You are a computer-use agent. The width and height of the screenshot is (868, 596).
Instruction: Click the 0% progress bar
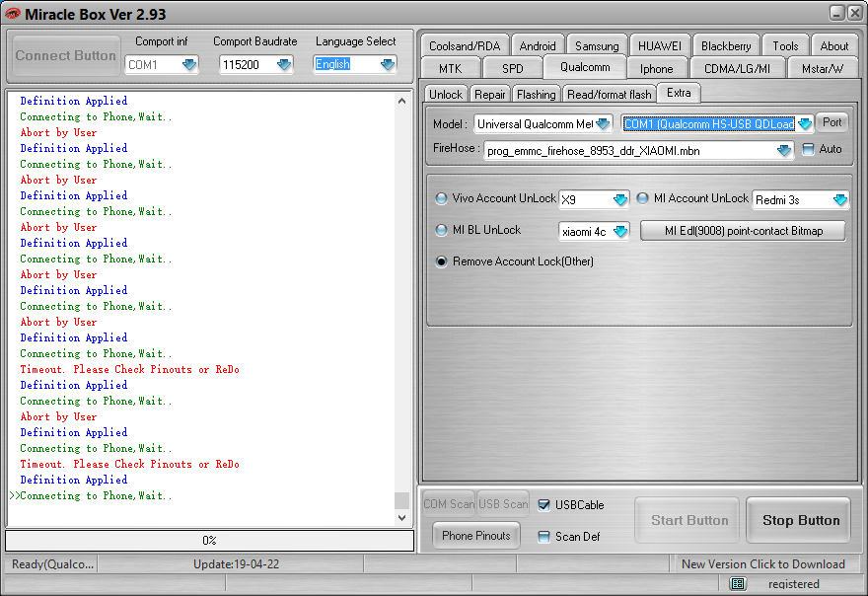click(209, 541)
